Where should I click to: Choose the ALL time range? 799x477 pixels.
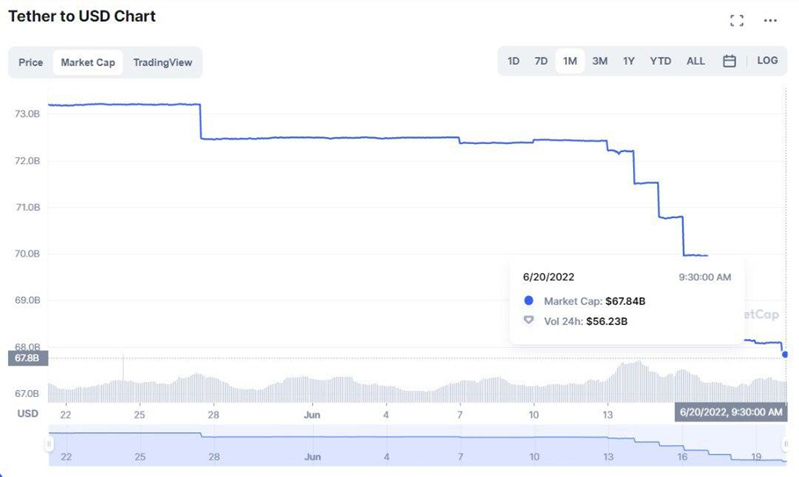[x=696, y=61]
